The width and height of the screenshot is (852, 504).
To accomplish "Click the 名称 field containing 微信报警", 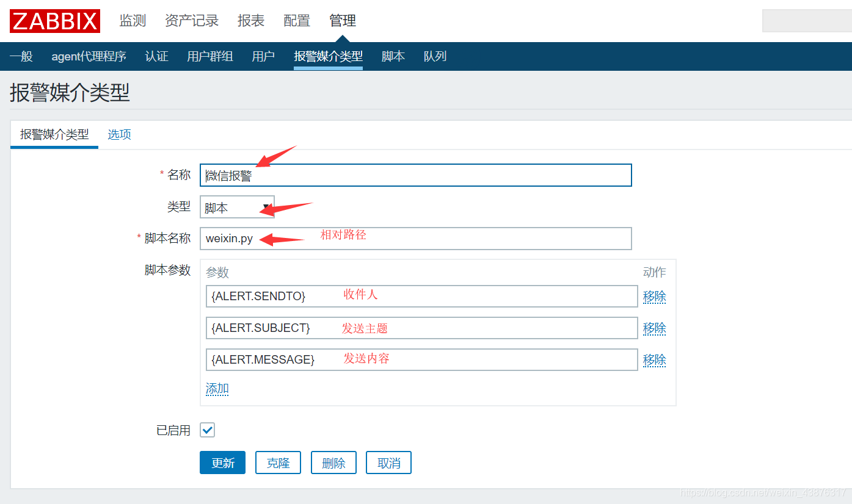I will 416,175.
